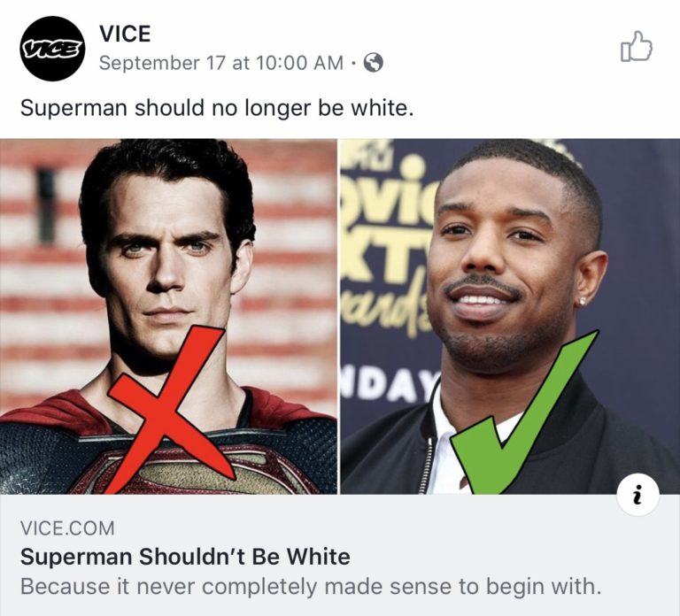Click the gold awards backdrop lettering
680x616 pixels.
coord(382,230)
